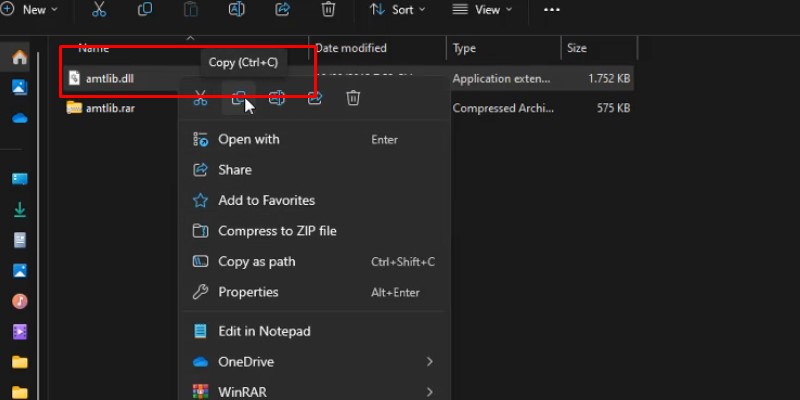The image size is (800, 400).
Task: Open the Sort dropdown
Action: click(x=397, y=10)
